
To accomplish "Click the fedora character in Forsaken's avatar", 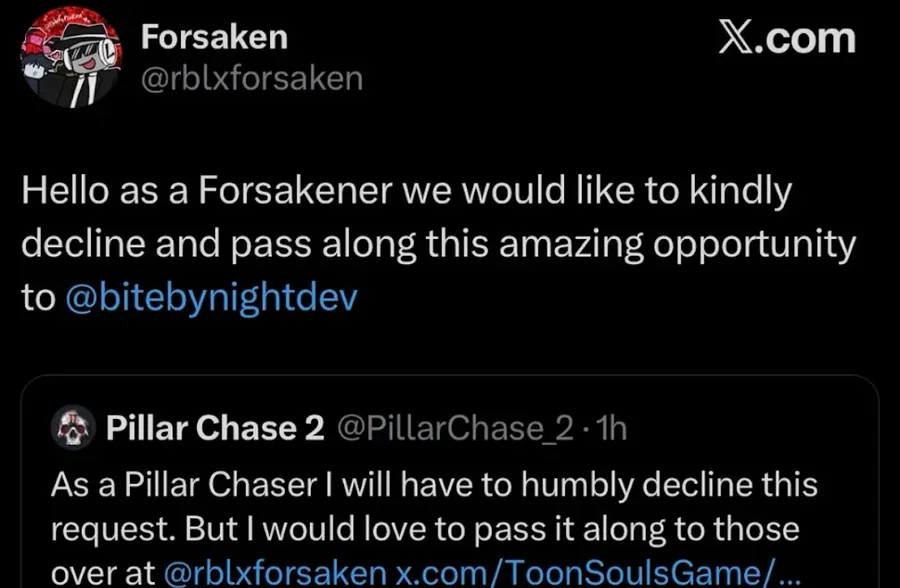I will (85, 64).
